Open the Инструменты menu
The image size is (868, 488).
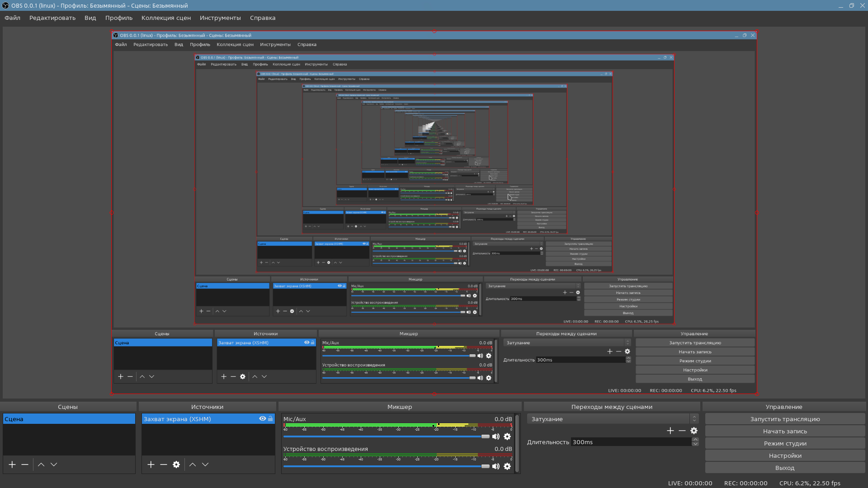(220, 18)
